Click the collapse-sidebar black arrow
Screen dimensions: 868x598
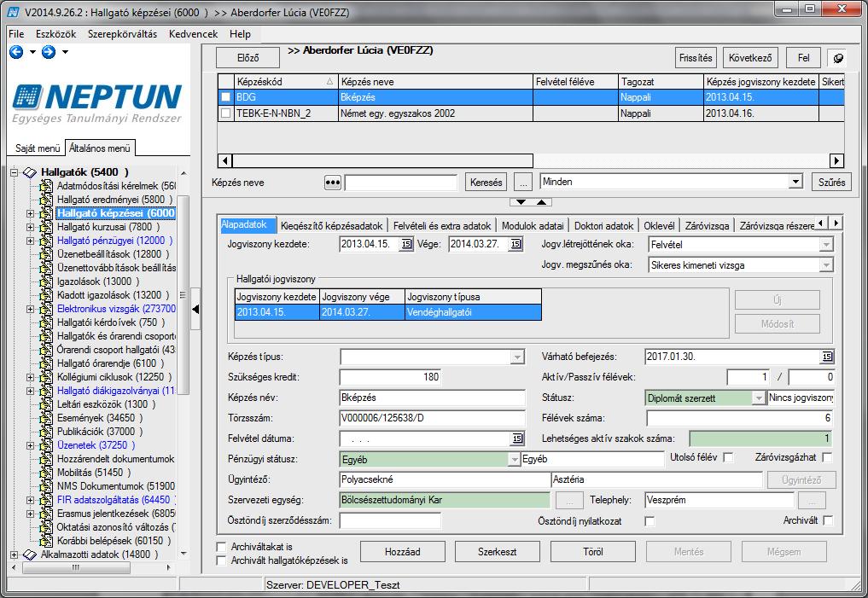point(195,309)
